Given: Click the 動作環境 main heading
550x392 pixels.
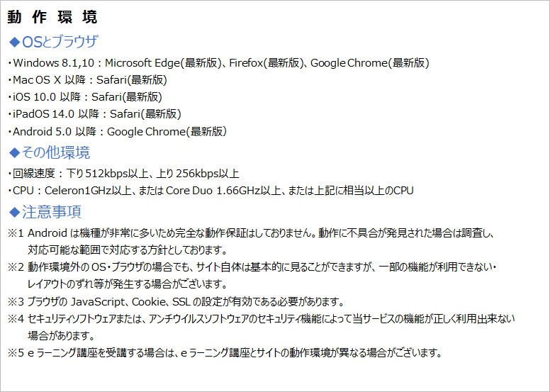Looking at the screenshot, I should point(52,17).
